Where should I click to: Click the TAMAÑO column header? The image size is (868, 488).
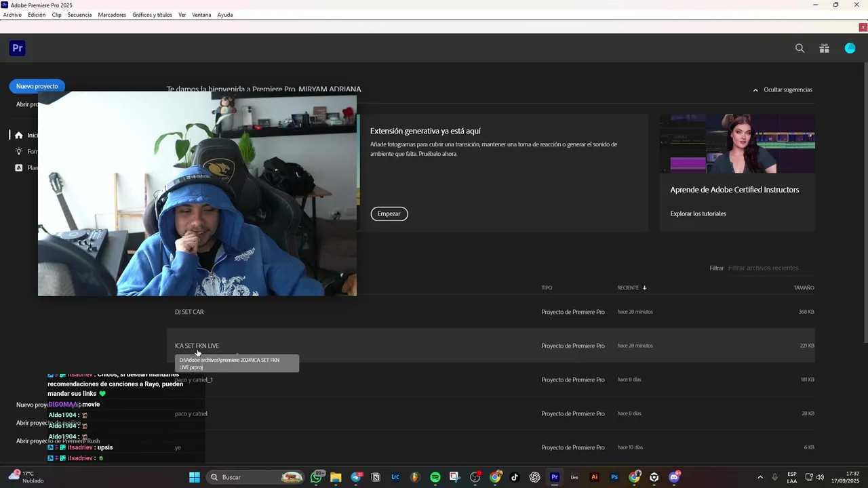tap(804, 288)
